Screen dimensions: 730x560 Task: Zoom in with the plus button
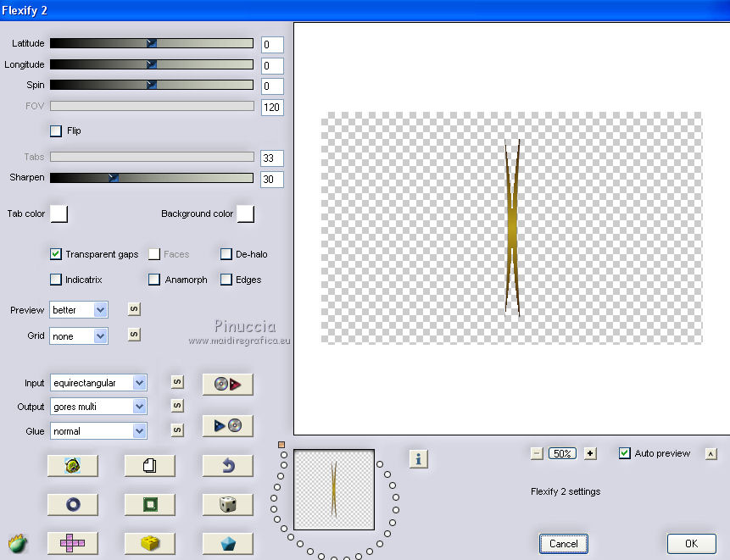590,453
